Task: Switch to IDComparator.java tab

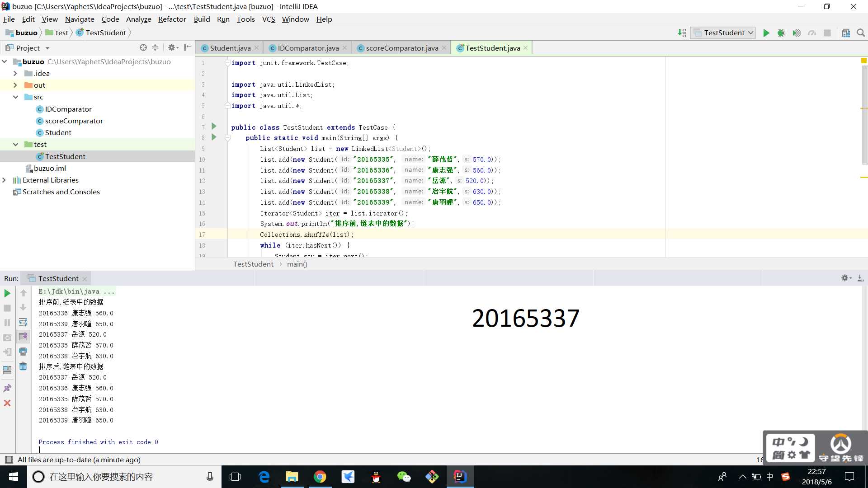Action: (307, 48)
